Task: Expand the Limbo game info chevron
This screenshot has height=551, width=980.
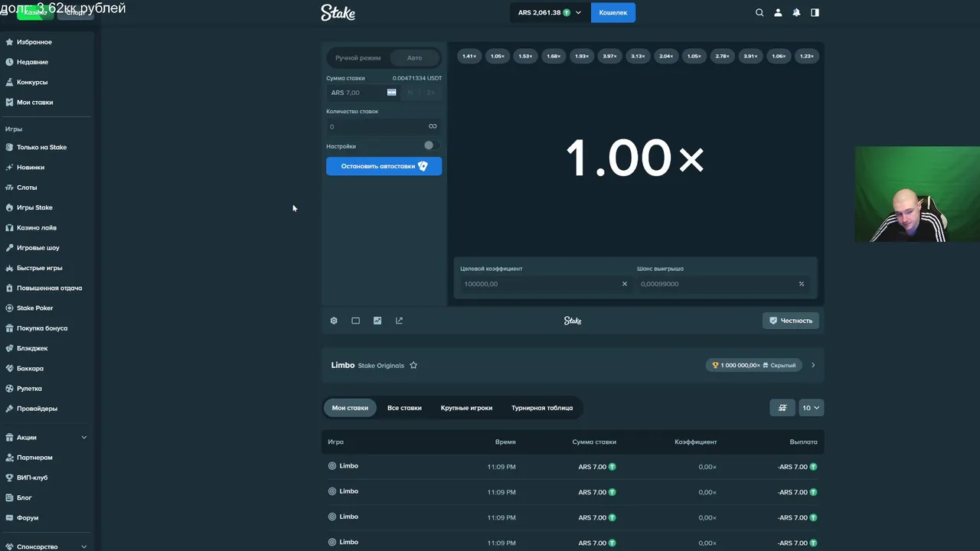Action: pyautogui.click(x=813, y=365)
